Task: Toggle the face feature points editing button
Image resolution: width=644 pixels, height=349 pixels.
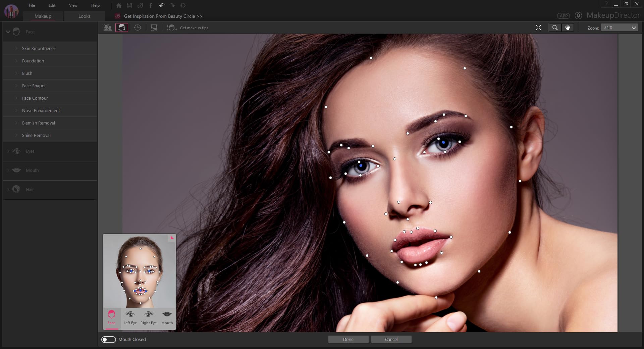Action: 122,28
